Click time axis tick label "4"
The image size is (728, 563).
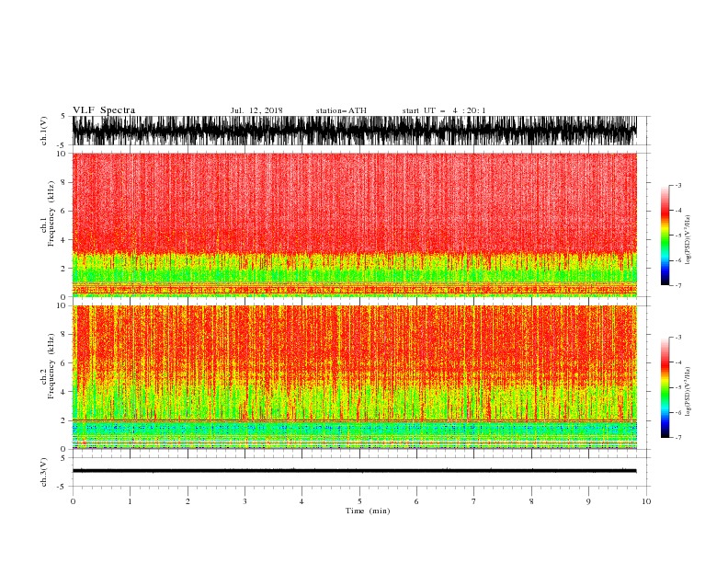point(301,501)
